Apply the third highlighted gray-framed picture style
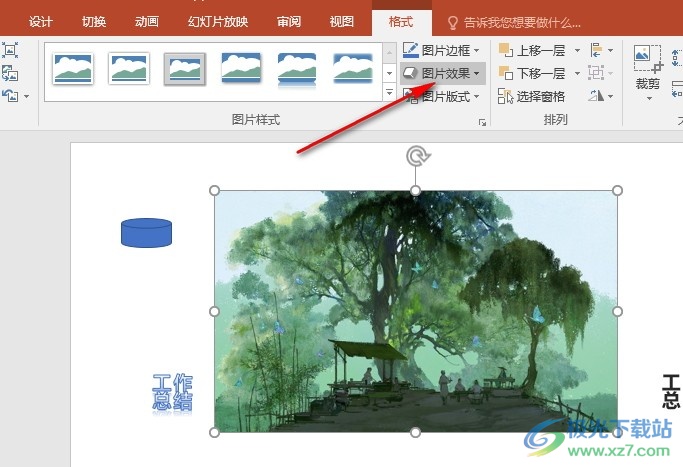 coord(185,68)
